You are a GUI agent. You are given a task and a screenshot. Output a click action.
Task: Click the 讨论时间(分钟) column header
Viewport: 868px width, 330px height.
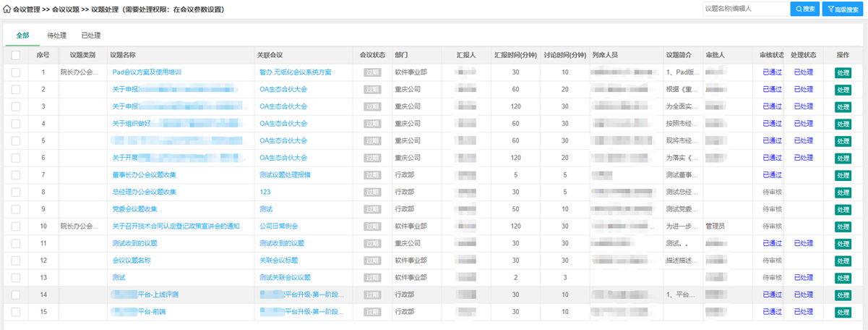(x=564, y=55)
